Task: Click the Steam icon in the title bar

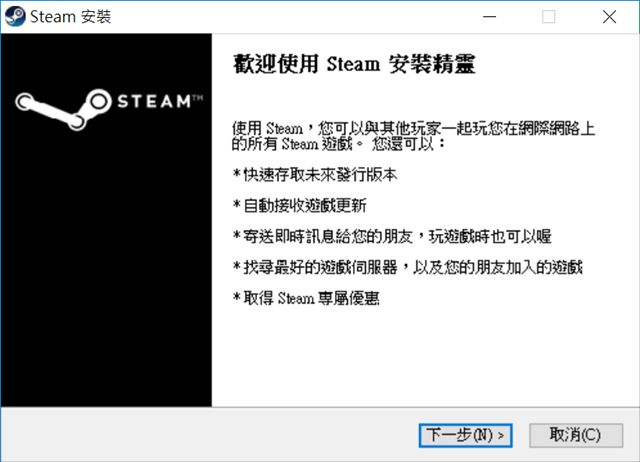Action: 15,17
